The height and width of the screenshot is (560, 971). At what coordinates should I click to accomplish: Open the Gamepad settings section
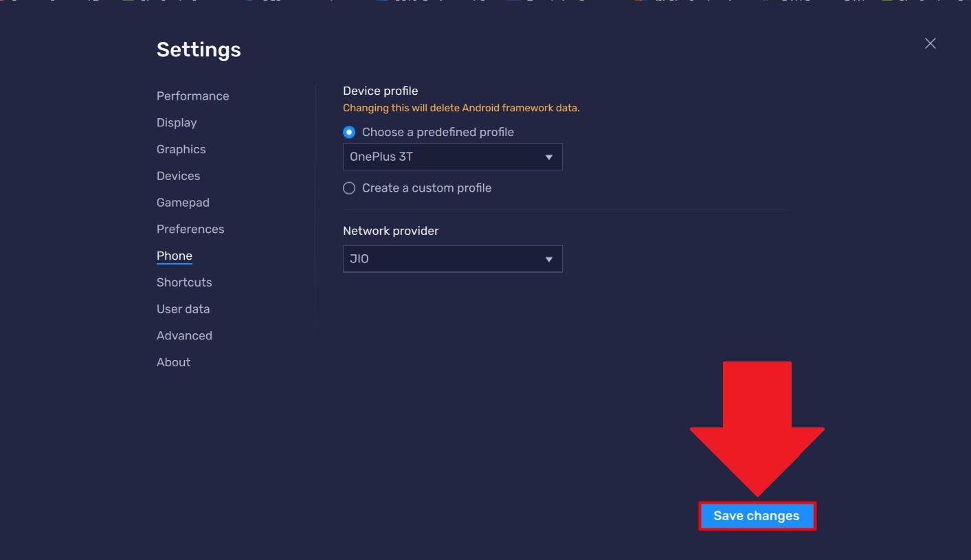183,202
